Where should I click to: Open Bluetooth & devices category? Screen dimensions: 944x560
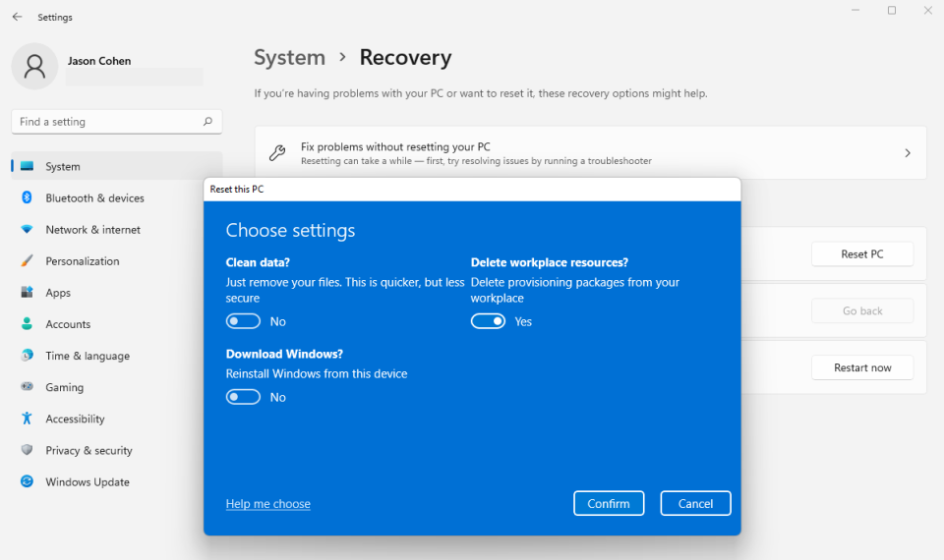tap(94, 197)
